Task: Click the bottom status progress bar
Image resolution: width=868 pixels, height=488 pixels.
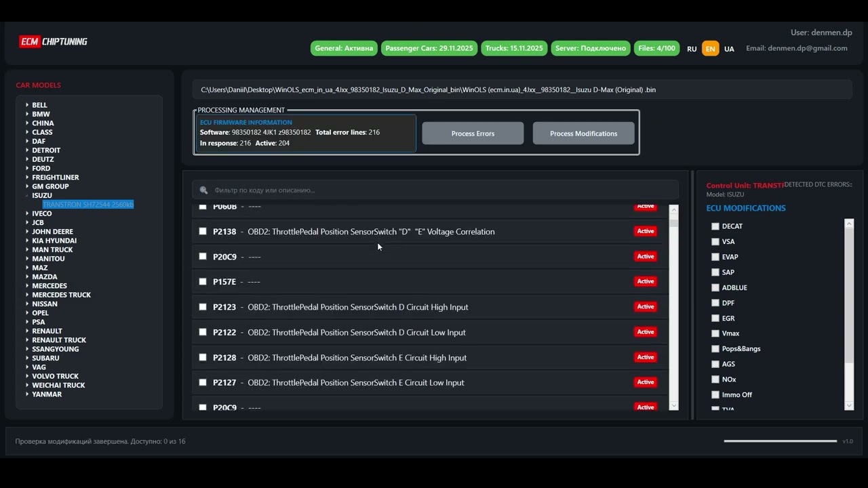Action: (781, 441)
